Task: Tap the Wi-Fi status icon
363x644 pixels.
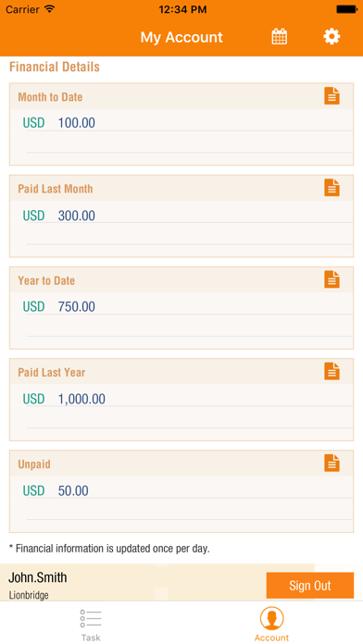Action: tap(50, 8)
